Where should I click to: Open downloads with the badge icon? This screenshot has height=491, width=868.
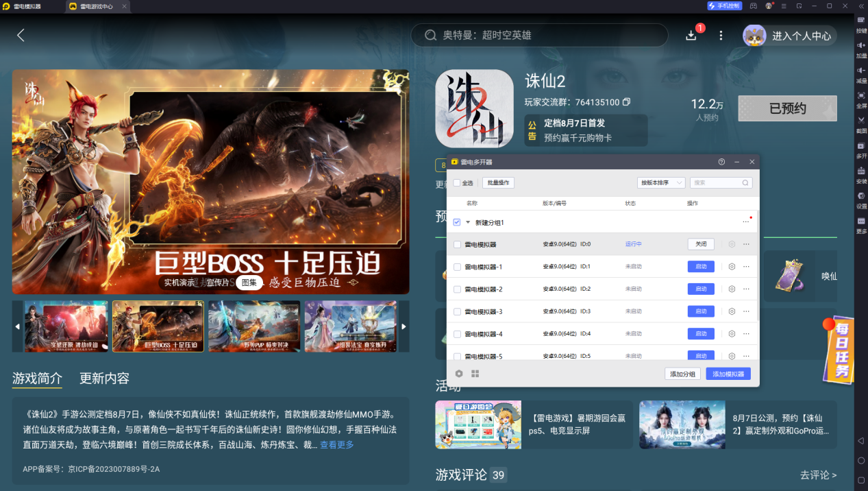[691, 35]
